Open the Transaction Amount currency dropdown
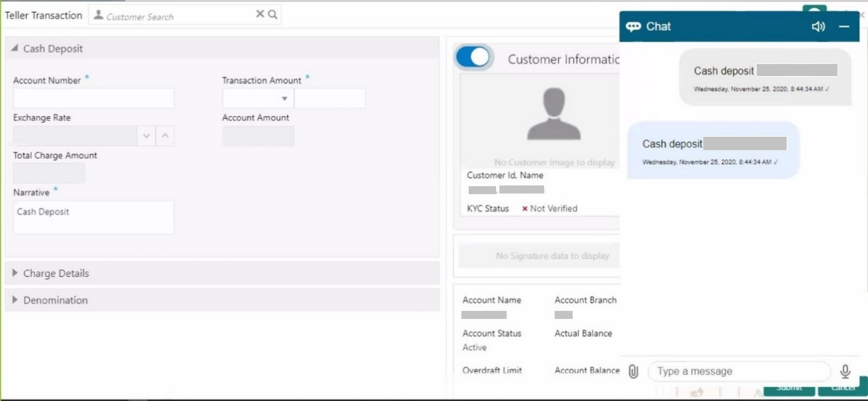The image size is (868, 401). tap(258, 98)
